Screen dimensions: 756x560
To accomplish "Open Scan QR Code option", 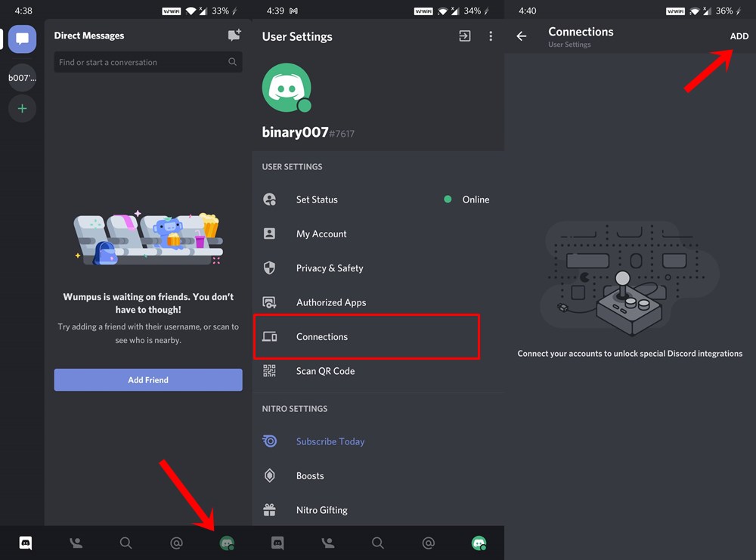I will coord(378,371).
